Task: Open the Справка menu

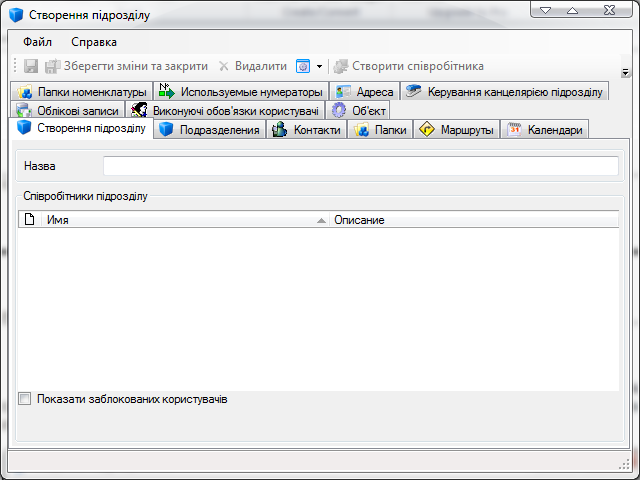Action: coord(94,42)
